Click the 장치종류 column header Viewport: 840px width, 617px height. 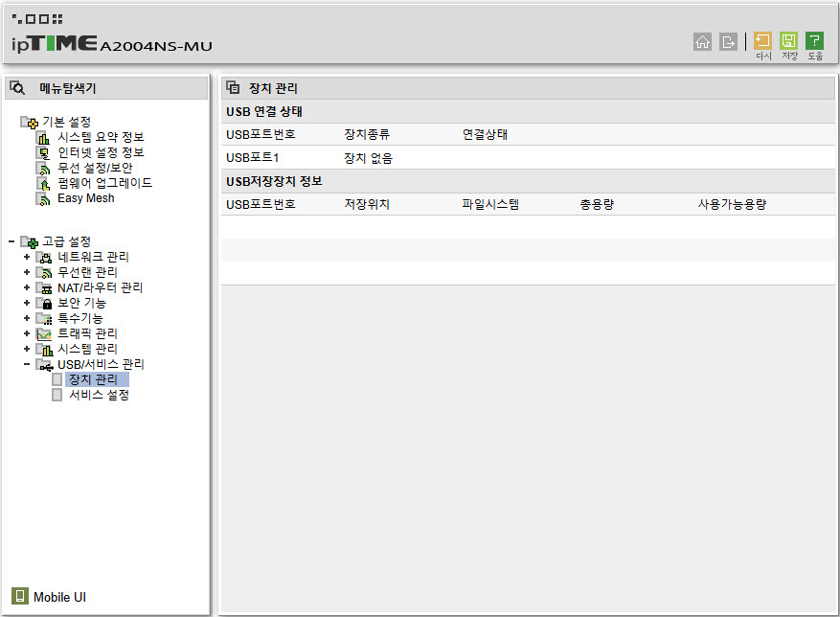click(x=367, y=134)
